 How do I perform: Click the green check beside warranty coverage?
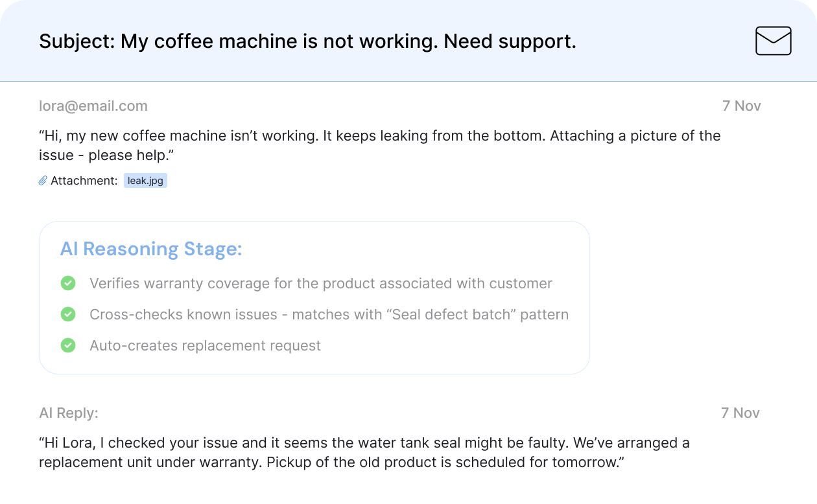pyautogui.click(x=68, y=283)
